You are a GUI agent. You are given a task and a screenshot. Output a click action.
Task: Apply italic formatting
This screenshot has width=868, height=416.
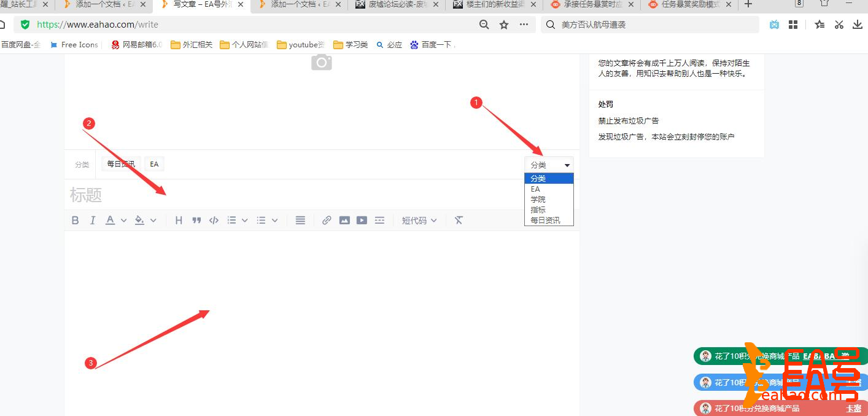coord(93,220)
